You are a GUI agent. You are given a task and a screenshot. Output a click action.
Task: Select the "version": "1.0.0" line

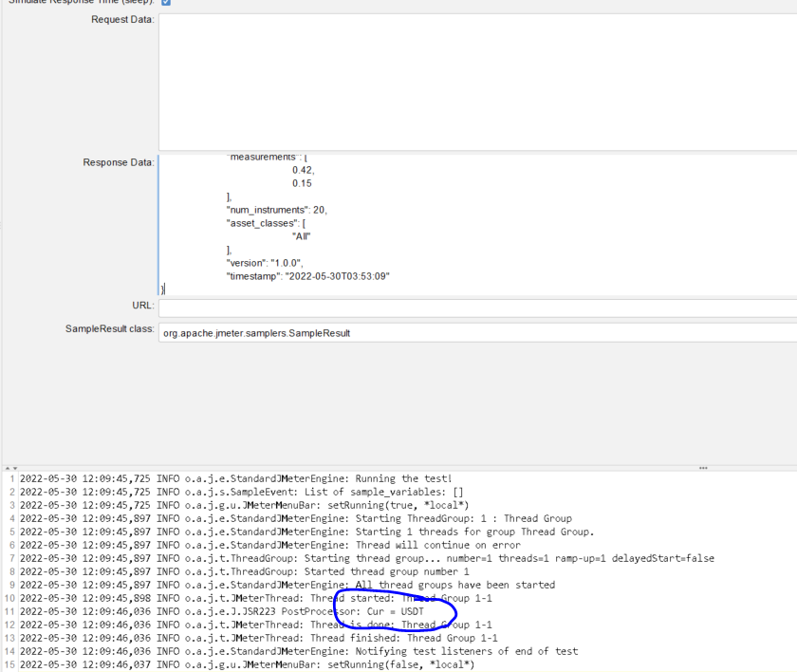tap(265, 263)
